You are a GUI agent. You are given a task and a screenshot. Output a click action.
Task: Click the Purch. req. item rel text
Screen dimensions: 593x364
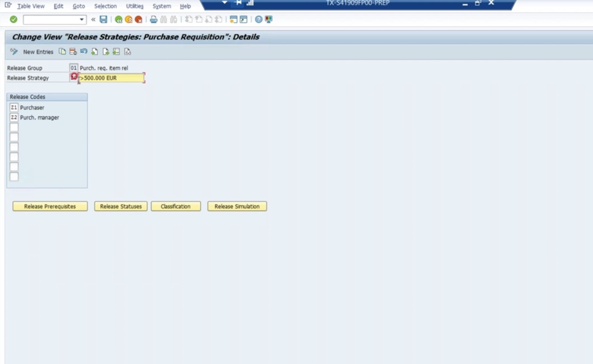[104, 68]
